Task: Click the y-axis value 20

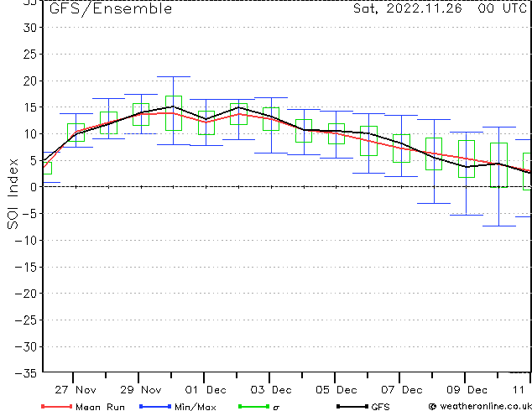Action: [x=30, y=81]
